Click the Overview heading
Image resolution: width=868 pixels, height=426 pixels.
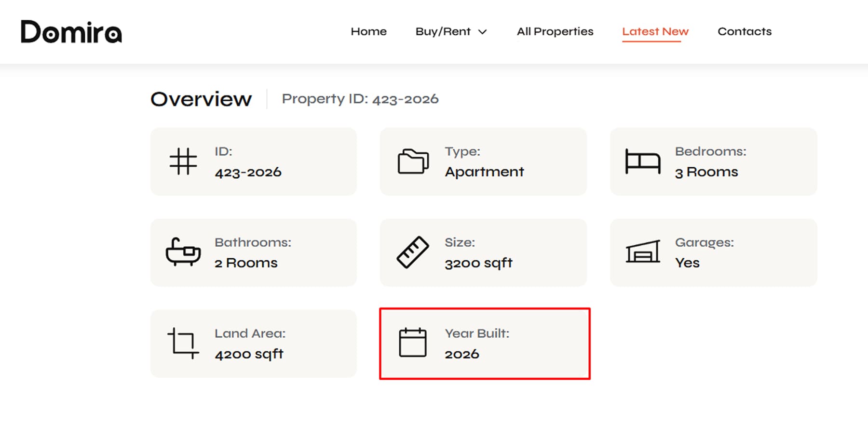pos(201,99)
